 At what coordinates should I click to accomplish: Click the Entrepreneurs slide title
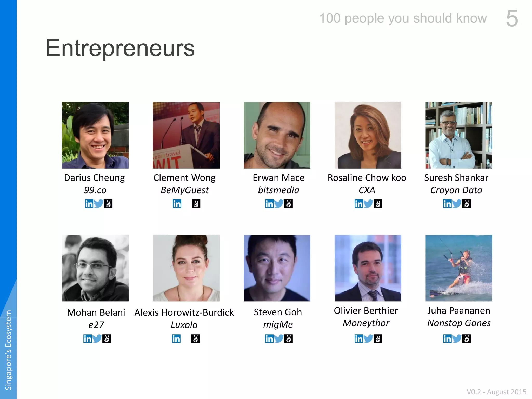point(120,48)
